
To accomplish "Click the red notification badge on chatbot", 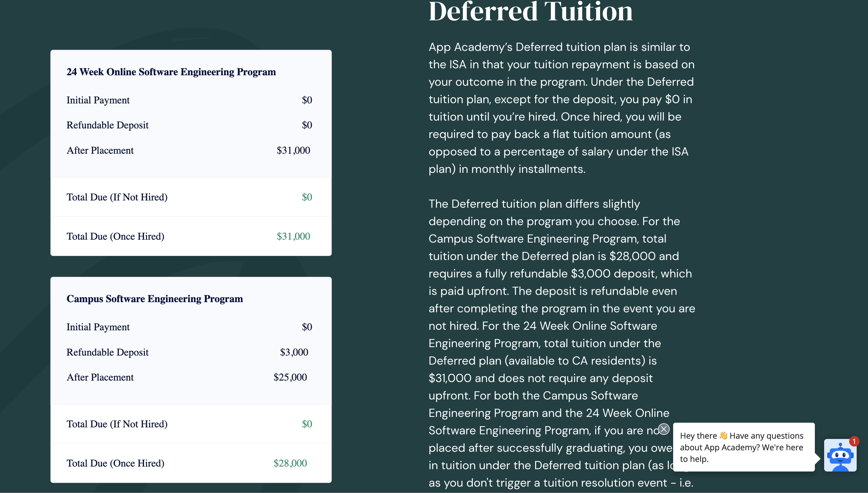I will coord(854,441).
